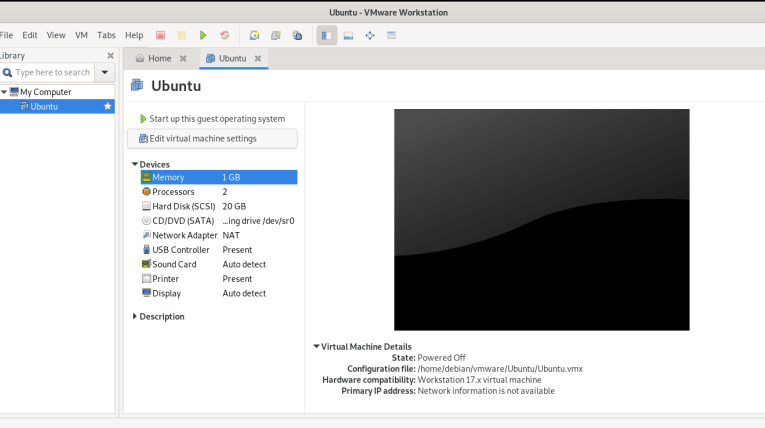Open the snapshot manager icon
The height and width of the screenshot is (428, 765).
[297, 35]
